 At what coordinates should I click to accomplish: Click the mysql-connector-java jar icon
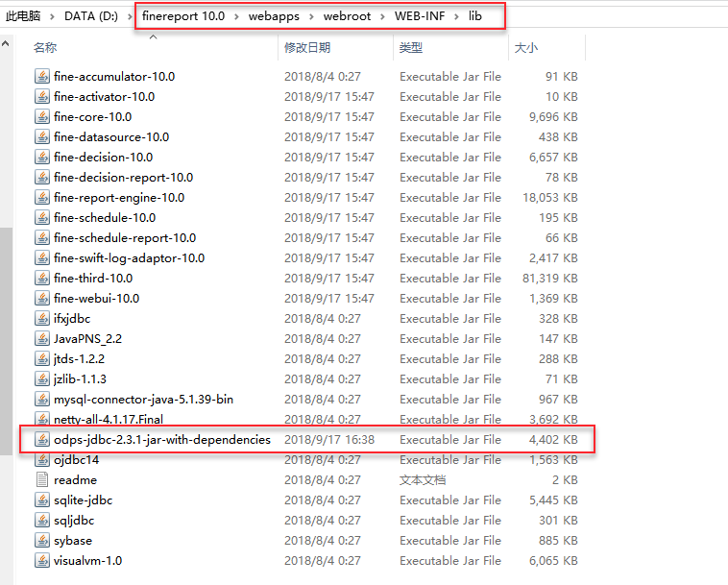[x=42, y=400]
